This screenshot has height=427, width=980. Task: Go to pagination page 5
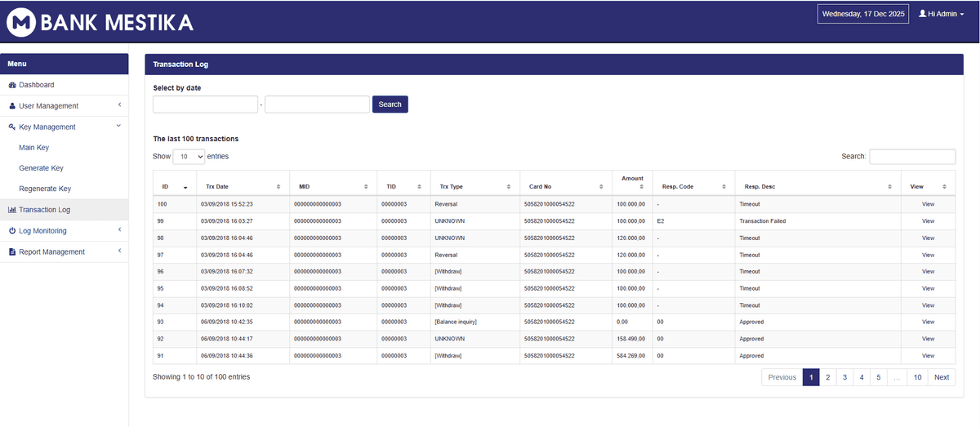tap(878, 377)
